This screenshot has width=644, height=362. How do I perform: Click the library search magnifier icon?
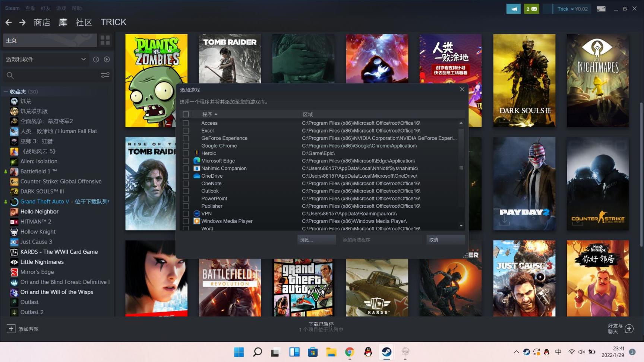tap(10, 76)
